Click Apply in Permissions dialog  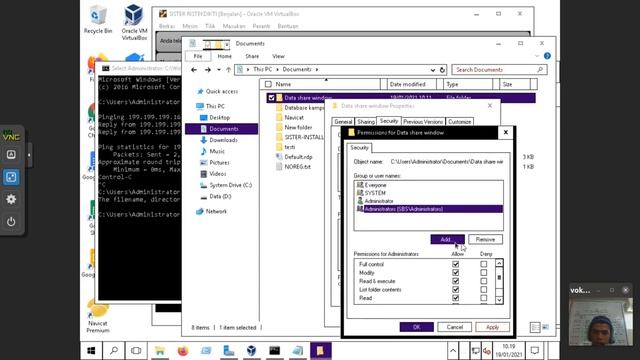coord(492,327)
